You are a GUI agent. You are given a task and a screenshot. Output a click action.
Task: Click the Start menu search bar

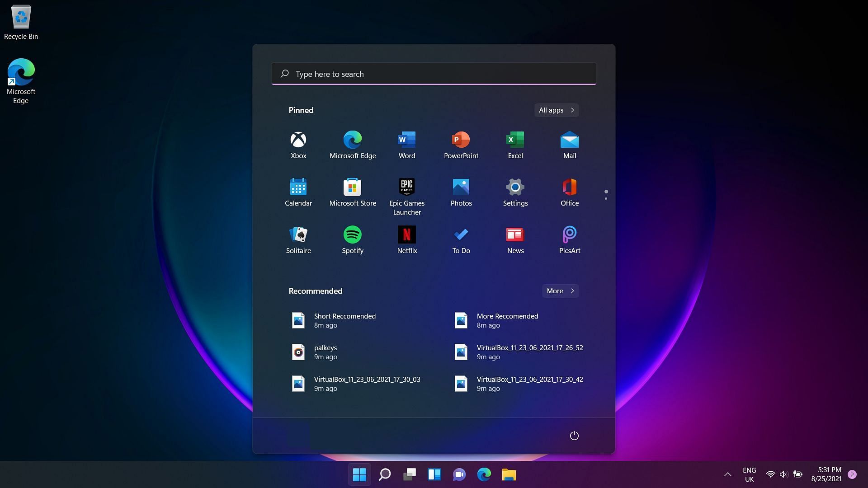coord(434,73)
